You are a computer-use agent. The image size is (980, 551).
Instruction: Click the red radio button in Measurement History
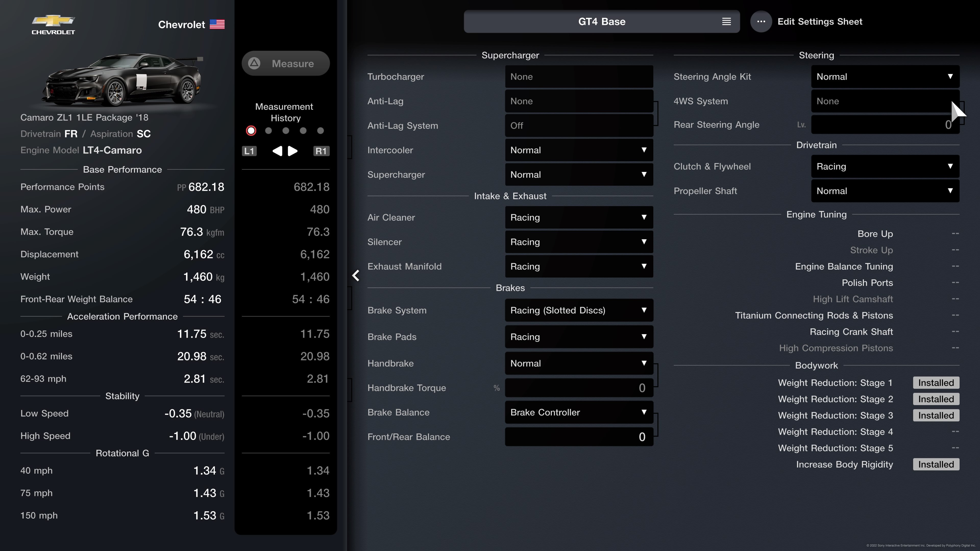click(250, 131)
